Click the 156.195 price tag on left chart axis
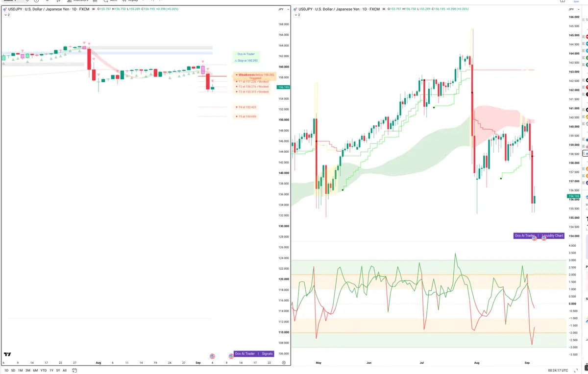This screenshot has width=588, height=374. (283, 87)
